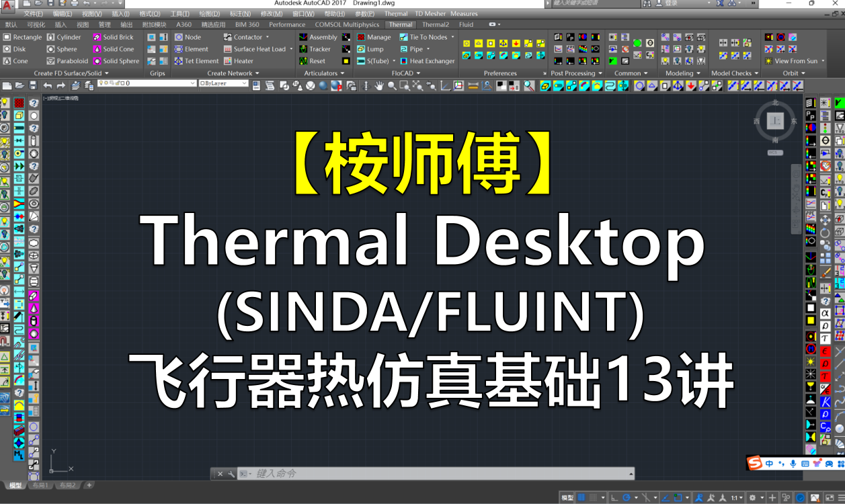Select the Element tool

point(192,49)
